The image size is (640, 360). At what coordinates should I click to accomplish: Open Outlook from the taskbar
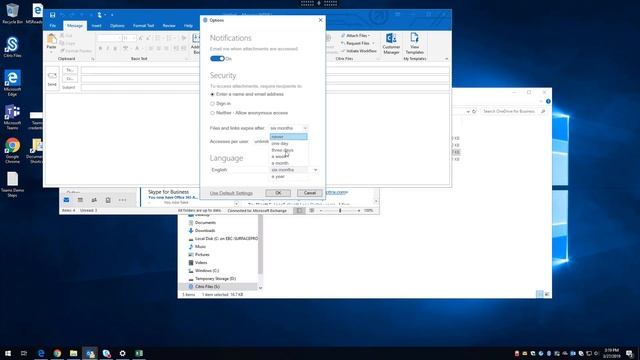(90, 353)
